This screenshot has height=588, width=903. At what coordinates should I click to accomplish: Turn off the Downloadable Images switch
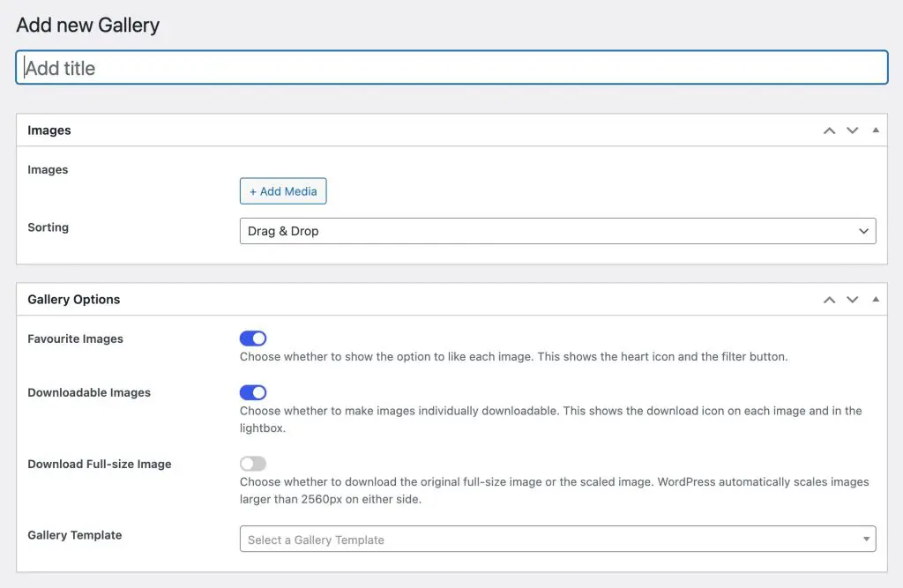coord(253,392)
